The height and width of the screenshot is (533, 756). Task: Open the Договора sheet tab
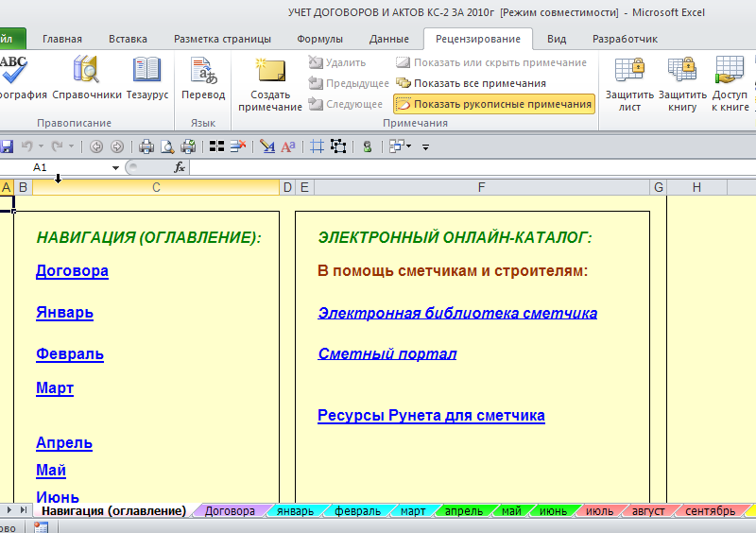[x=230, y=511]
